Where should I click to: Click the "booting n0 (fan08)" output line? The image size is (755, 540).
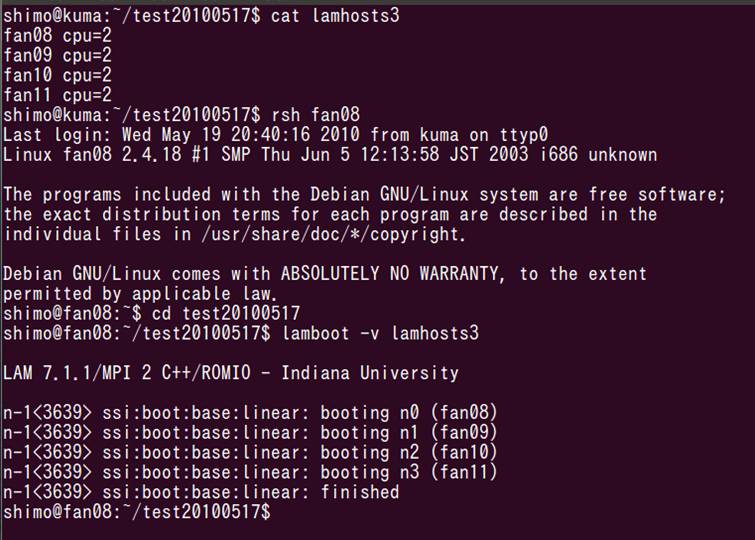[408, 412]
